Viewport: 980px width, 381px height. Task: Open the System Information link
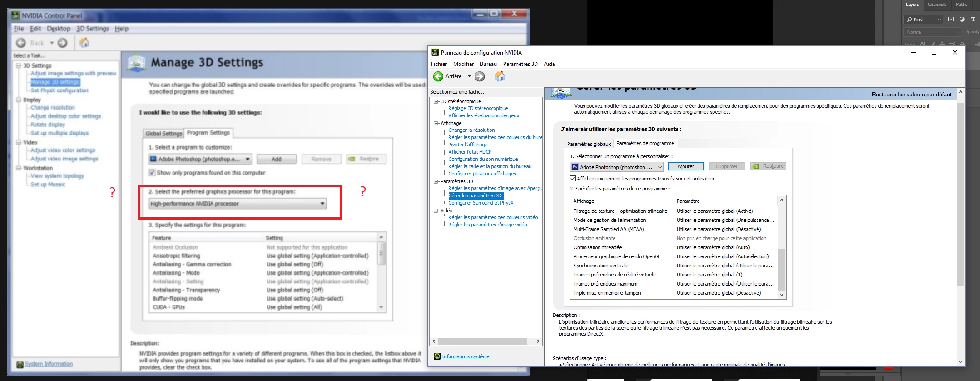click(x=49, y=364)
